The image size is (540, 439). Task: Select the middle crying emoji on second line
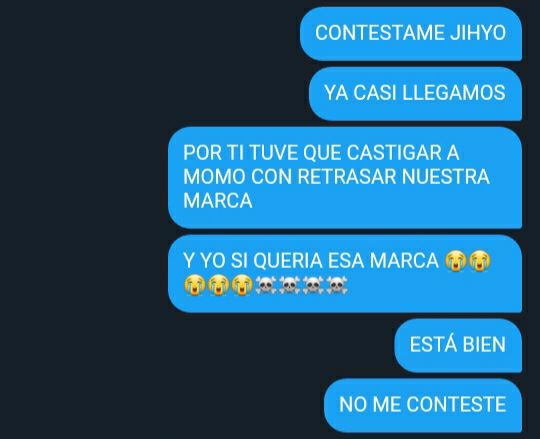tap(218, 285)
